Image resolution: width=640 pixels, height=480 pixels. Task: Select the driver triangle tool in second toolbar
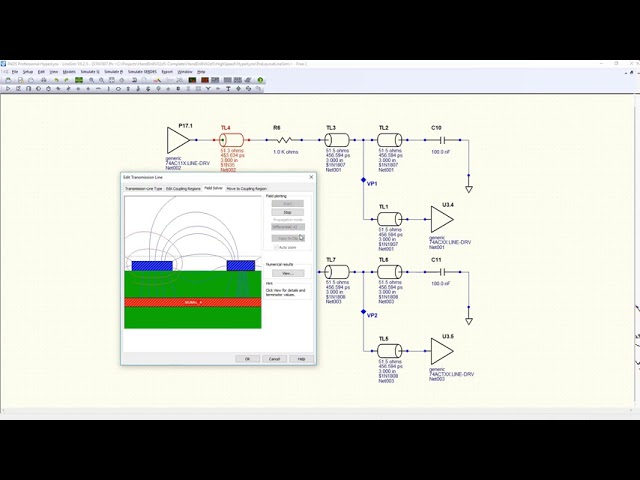[8, 89]
